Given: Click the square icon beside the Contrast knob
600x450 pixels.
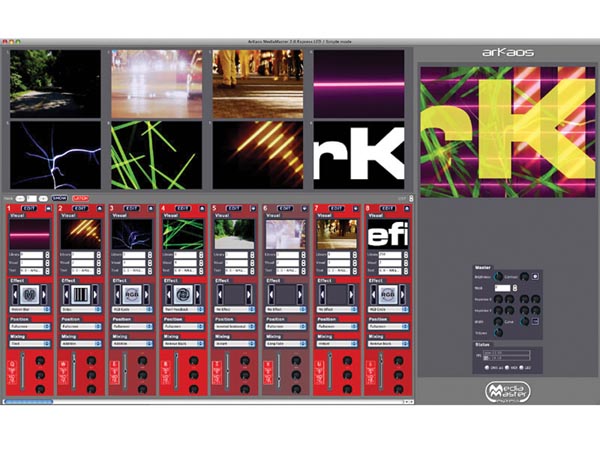Looking at the screenshot, I should 535,276.
